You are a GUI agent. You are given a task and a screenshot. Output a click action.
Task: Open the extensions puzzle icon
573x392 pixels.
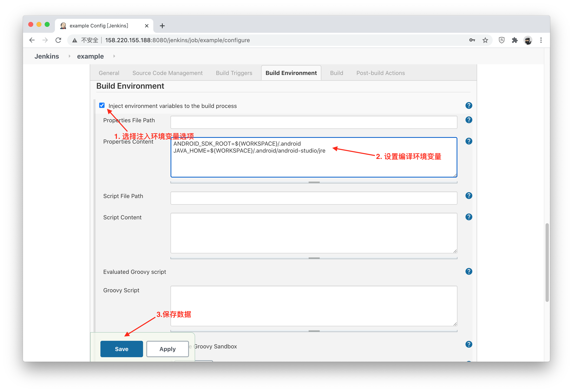[x=515, y=40]
